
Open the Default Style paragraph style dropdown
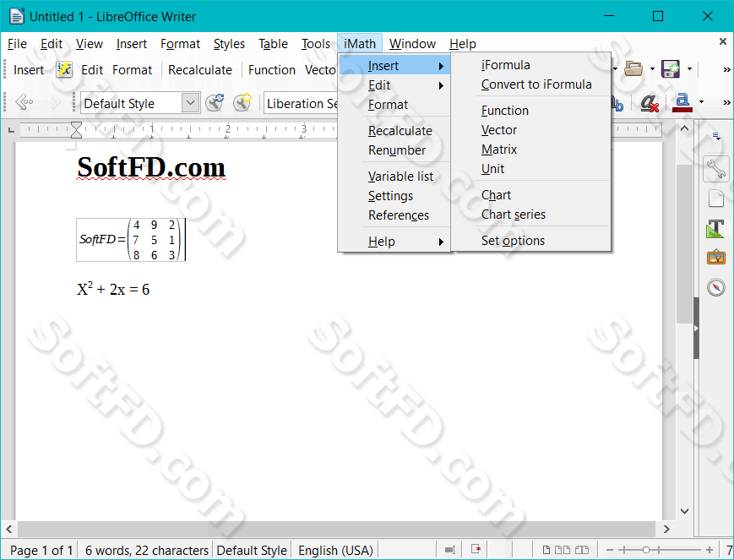pos(190,103)
